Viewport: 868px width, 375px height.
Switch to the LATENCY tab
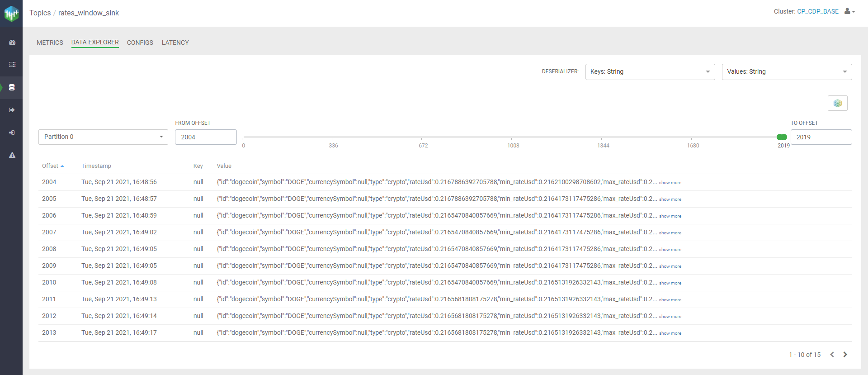click(x=175, y=43)
